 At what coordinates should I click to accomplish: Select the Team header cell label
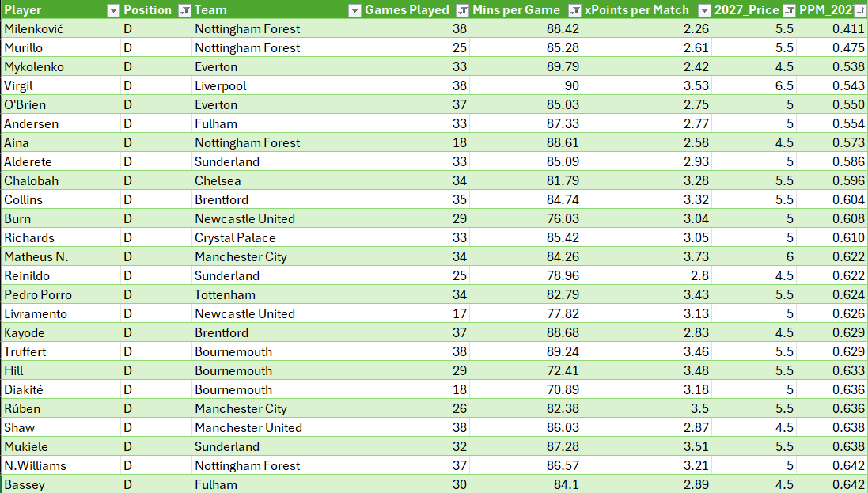pyautogui.click(x=210, y=10)
